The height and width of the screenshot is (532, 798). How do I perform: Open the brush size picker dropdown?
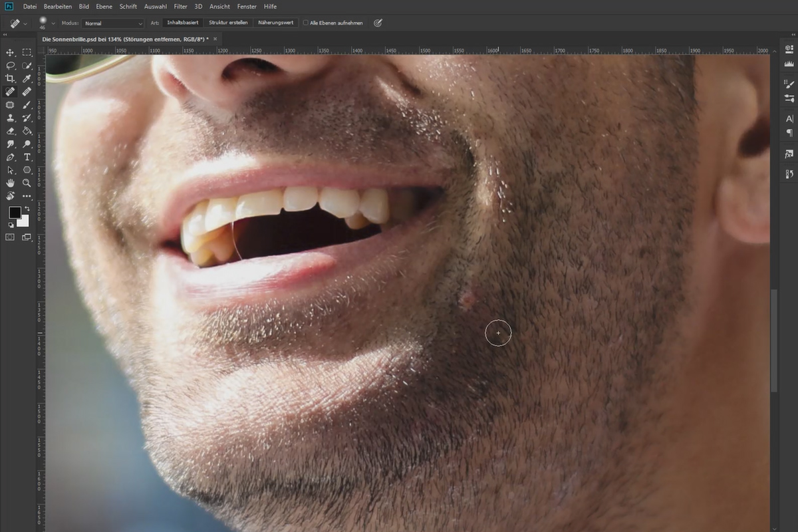tap(53, 23)
